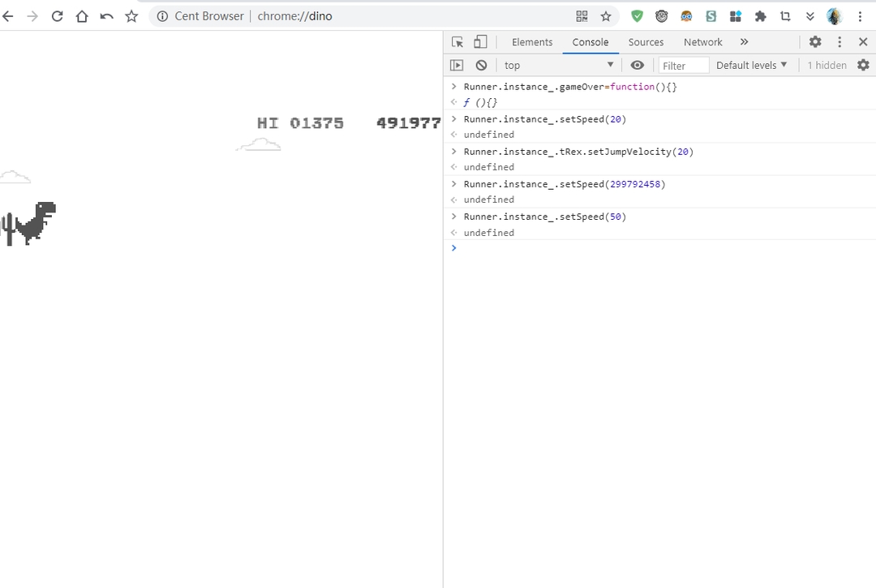The width and height of the screenshot is (876, 588).
Task: Reload the dino page
Action: coord(57,16)
